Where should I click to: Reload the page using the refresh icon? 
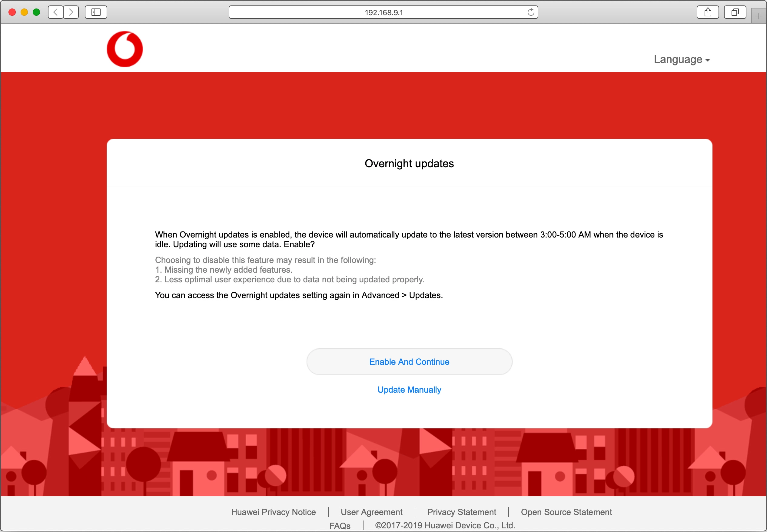point(531,12)
